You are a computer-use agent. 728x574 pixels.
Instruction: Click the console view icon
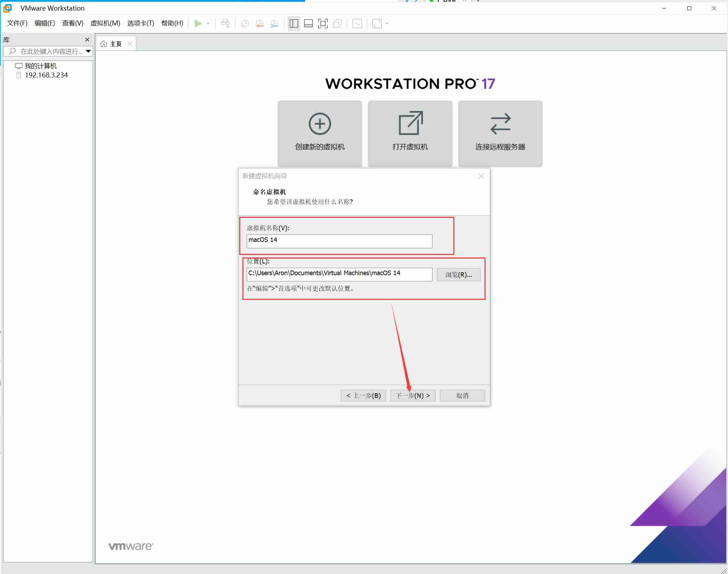[x=357, y=24]
